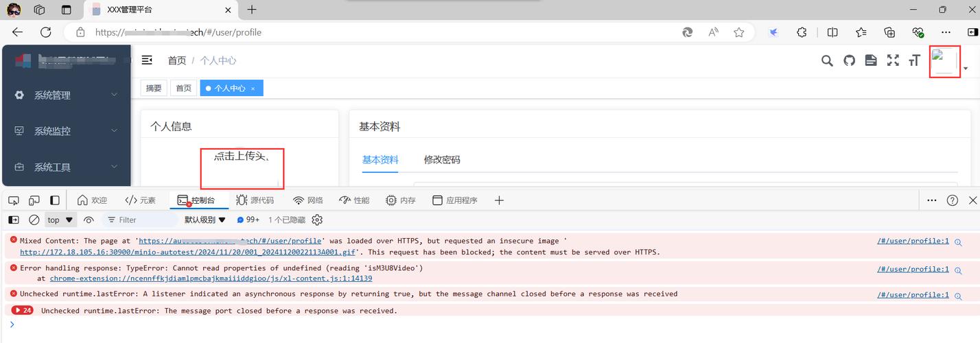Click the browser refresh button
The width and height of the screenshot is (980, 343).
pos(46,32)
